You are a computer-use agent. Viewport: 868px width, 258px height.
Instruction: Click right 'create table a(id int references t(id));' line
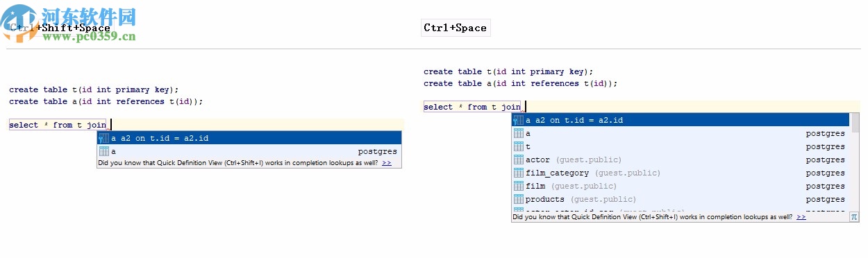(x=521, y=83)
